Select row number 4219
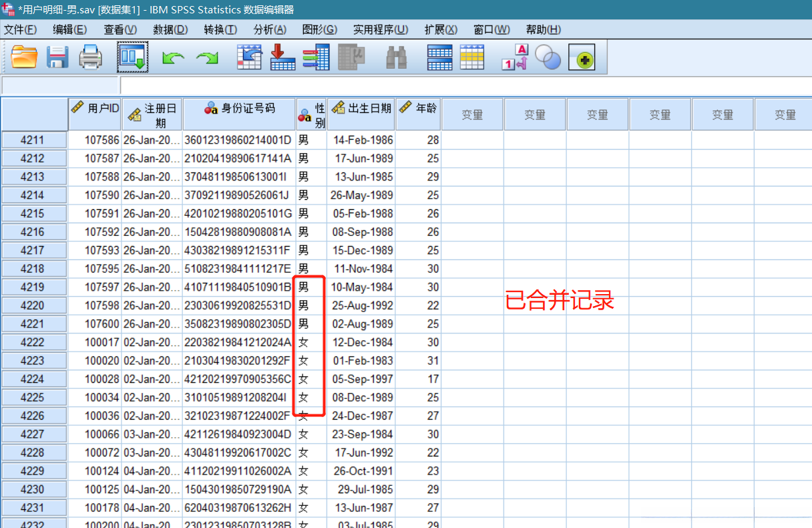The image size is (812, 528). pos(33,287)
